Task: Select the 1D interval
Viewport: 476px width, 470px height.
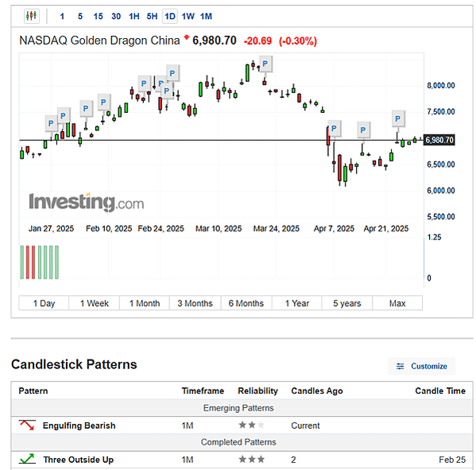Action: [170, 16]
